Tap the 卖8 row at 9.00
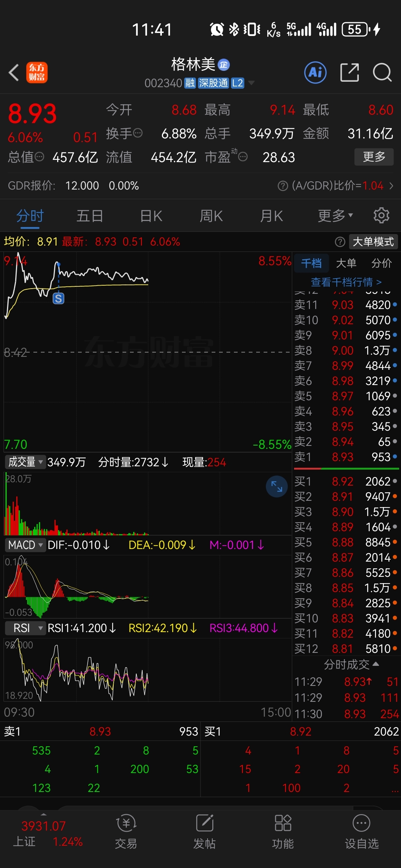 (346, 351)
